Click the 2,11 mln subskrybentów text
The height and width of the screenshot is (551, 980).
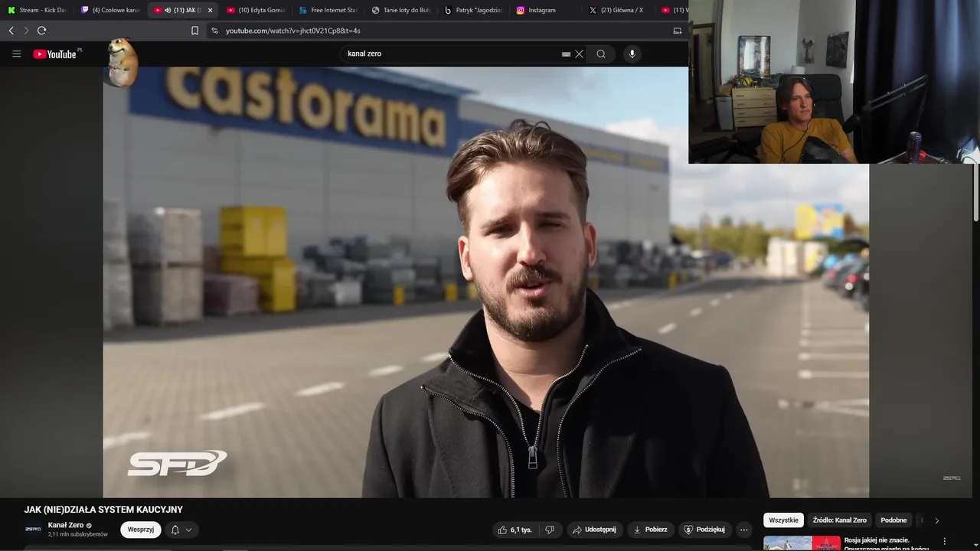click(78, 534)
